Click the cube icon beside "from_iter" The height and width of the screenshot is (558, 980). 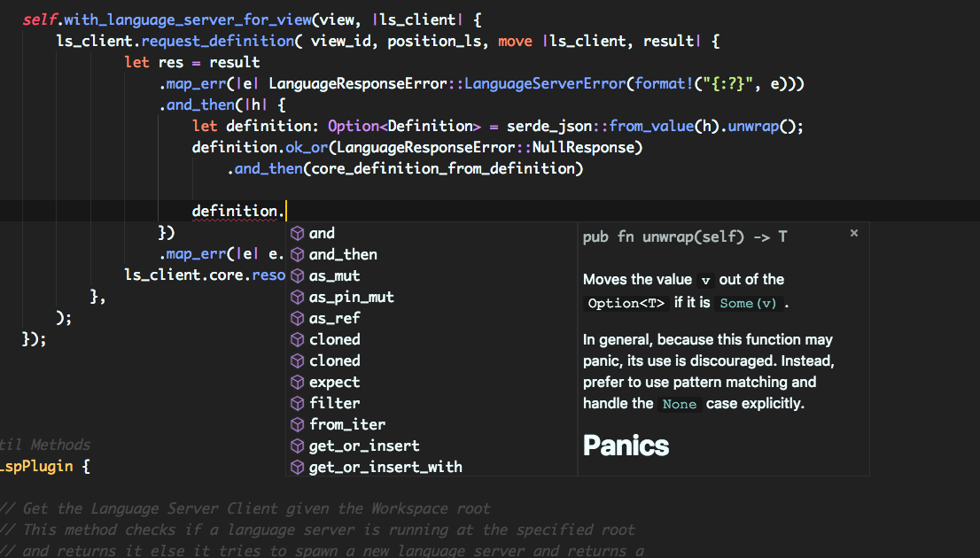(x=297, y=424)
